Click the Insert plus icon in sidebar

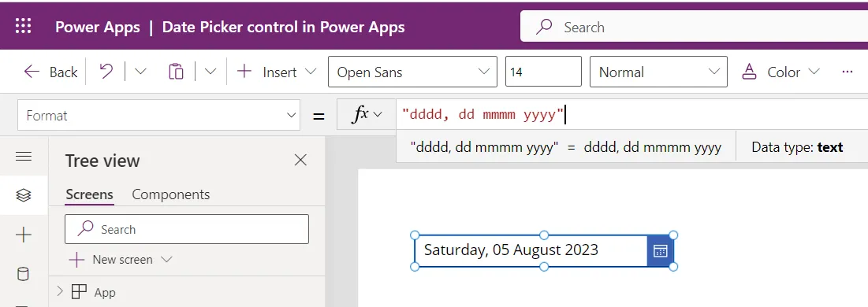tap(23, 235)
